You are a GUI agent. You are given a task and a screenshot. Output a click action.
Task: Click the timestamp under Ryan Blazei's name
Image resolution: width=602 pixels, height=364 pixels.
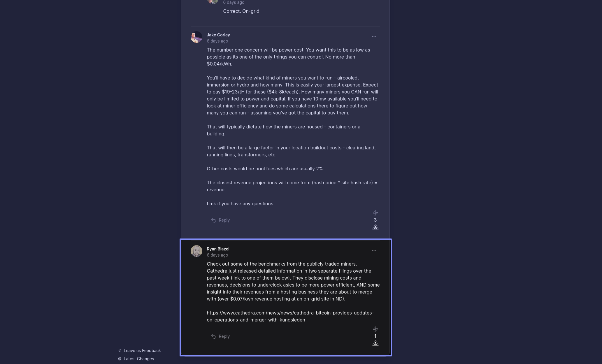pyautogui.click(x=217, y=255)
